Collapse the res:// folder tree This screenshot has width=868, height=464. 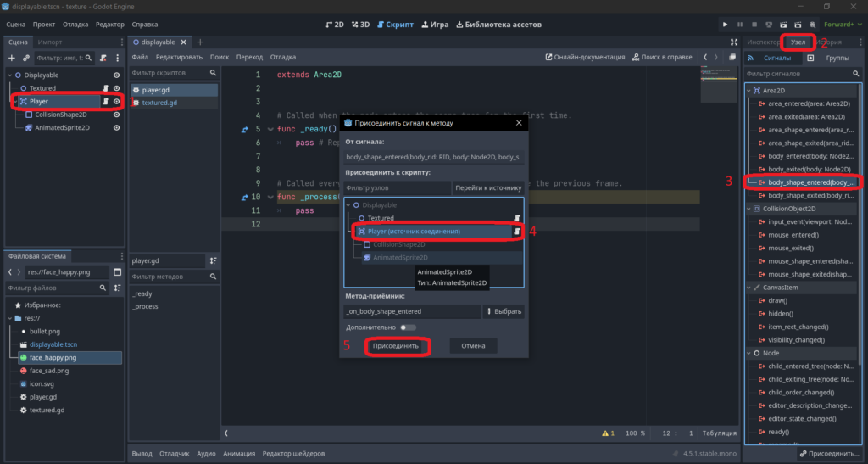[x=10, y=318]
